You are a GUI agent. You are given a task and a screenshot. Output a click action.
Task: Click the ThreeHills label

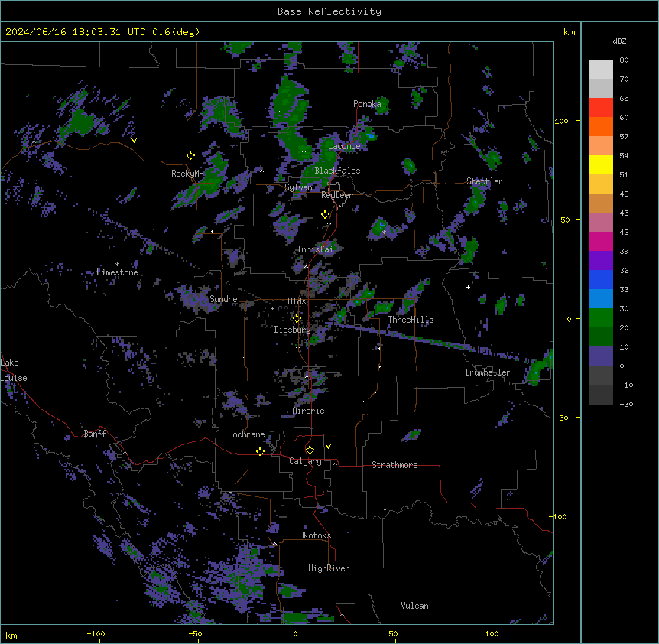[411, 320]
